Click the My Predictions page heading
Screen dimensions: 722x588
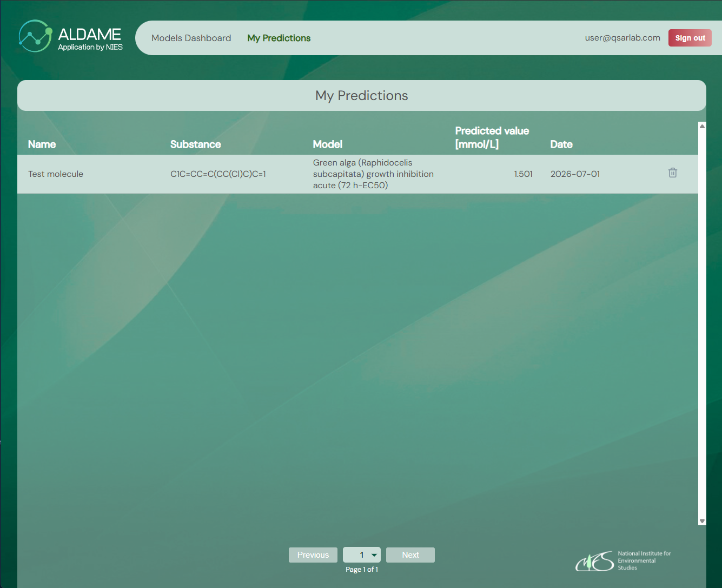pyautogui.click(x=362, y=96)
